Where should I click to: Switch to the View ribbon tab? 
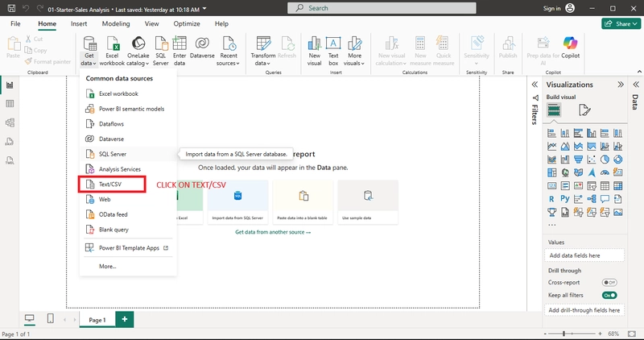pos(151,24)
